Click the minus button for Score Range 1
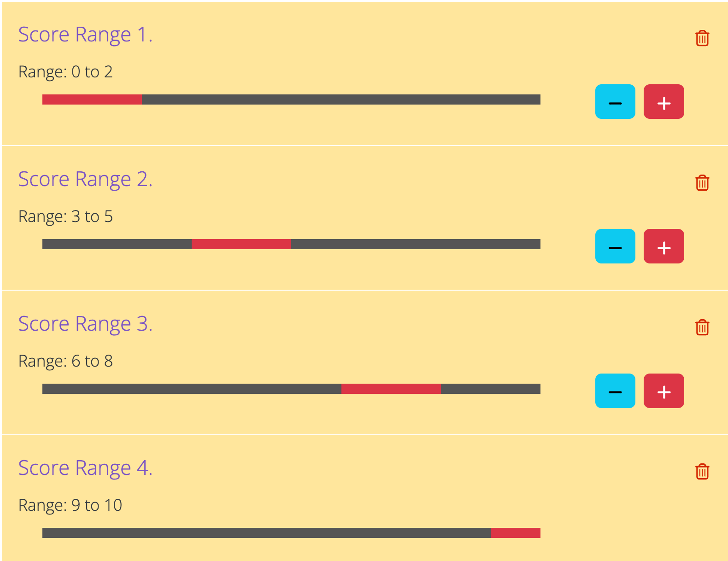The height and width of the screenshot is (561, 728). 615,102
